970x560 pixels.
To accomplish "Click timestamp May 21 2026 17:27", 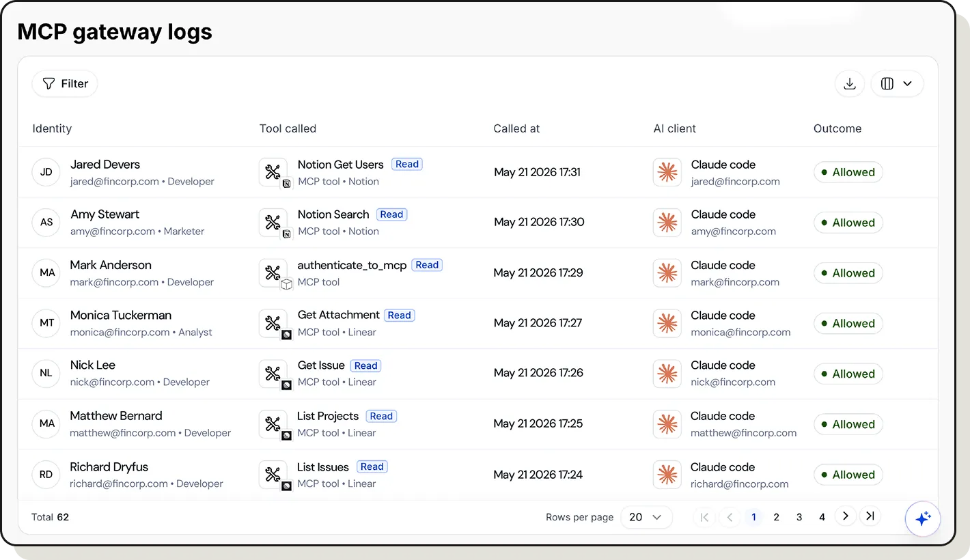I will point(538,323).
